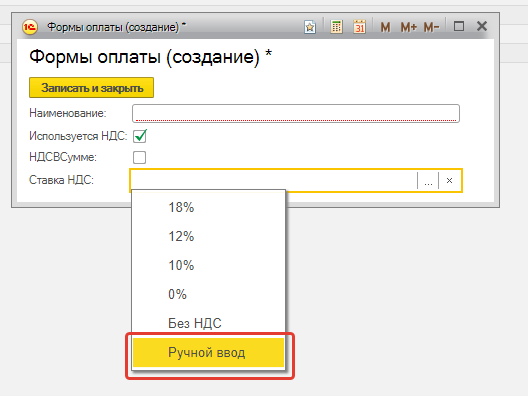Click the M memory button
The image size is (528, 396).
point(385,27)
